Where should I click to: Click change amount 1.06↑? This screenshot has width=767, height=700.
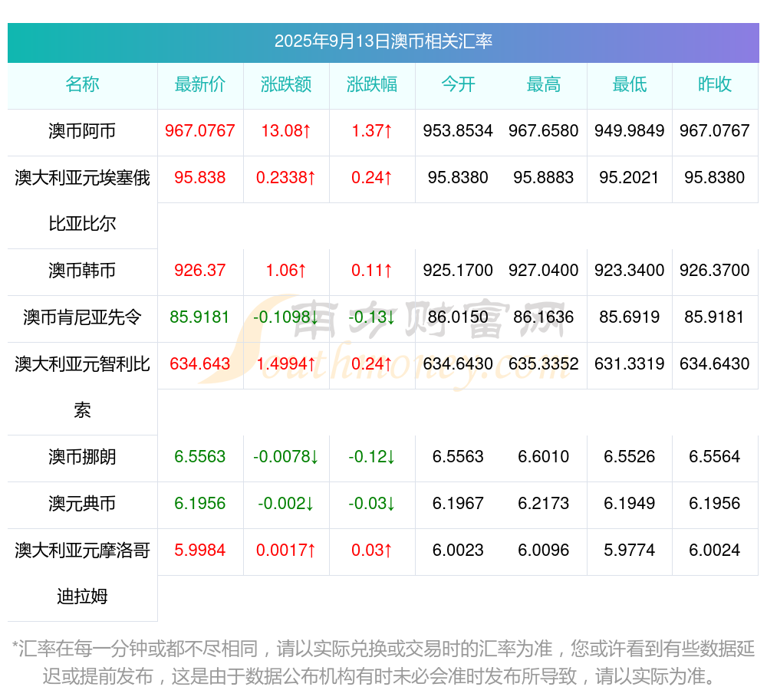286,271
